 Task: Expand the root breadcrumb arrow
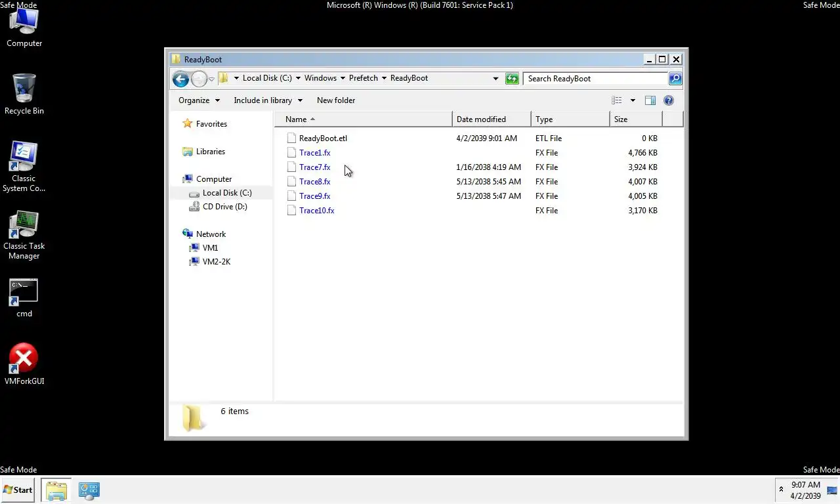click(x=236, y=78)
